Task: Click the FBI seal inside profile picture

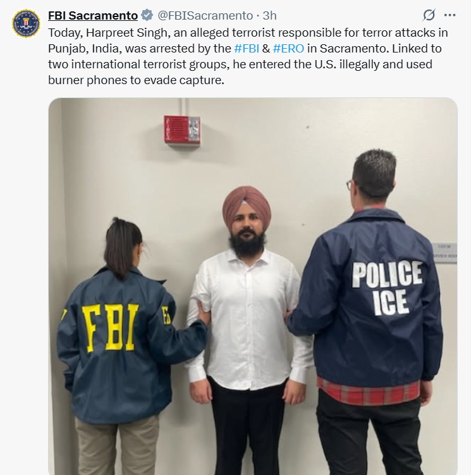Action: point(26,23)
